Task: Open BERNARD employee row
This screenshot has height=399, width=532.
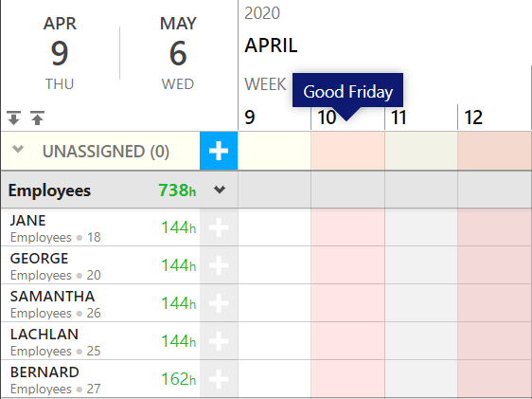Action: pyautogui.click(x=100, y=379)
